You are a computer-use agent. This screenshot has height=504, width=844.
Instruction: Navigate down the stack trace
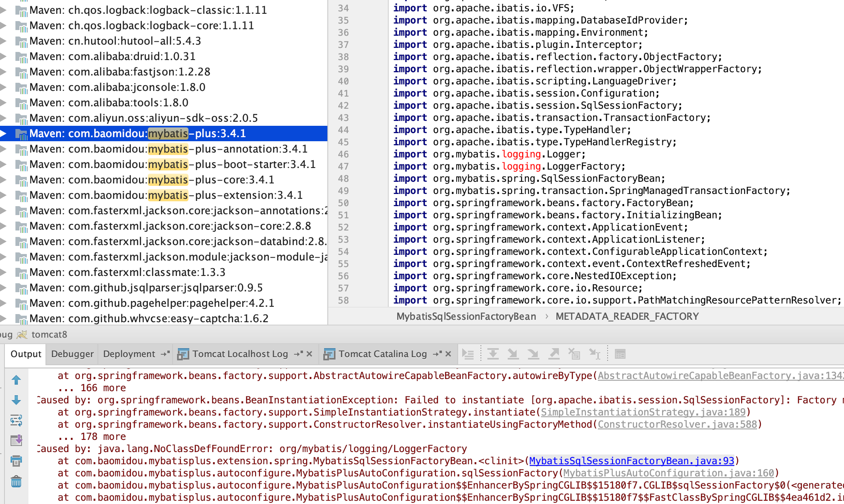point(16,400)
